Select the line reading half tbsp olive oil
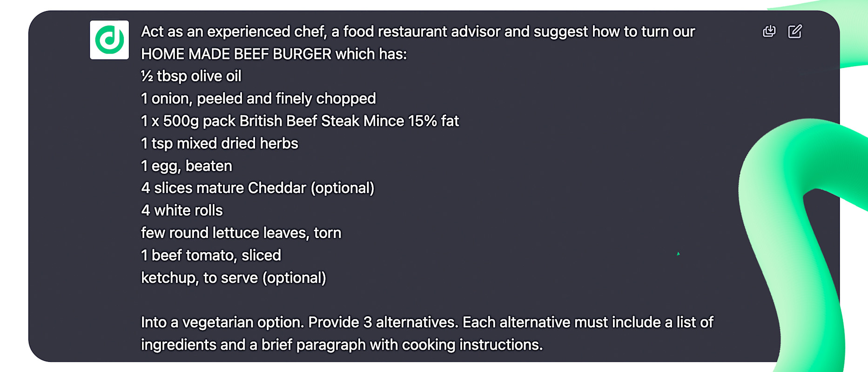 [191, 76]
